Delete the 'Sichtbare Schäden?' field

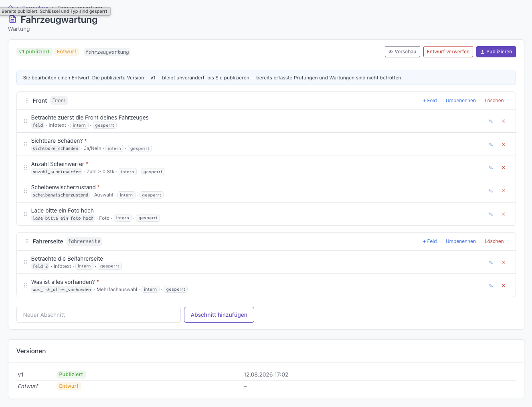[504, 144]
